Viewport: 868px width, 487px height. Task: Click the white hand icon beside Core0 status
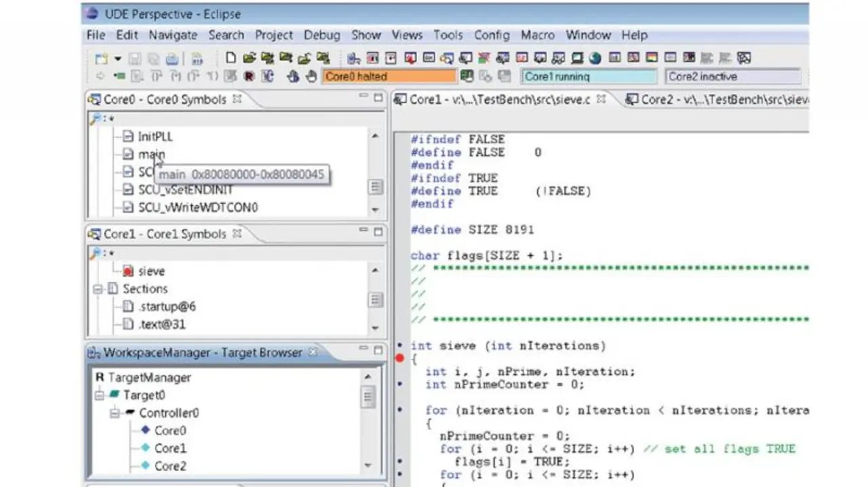click(x=311, y=77)
